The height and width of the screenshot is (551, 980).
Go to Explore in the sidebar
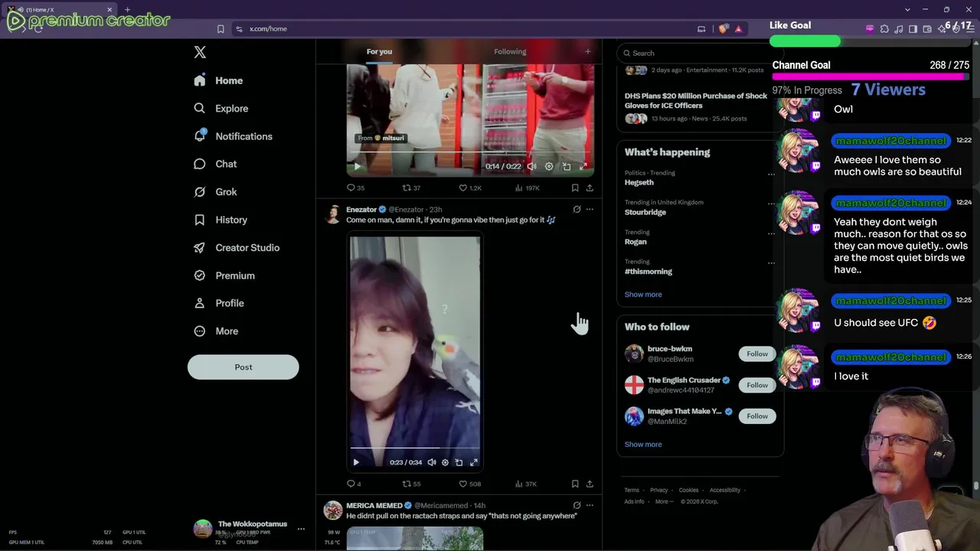(x=221, y=109)
